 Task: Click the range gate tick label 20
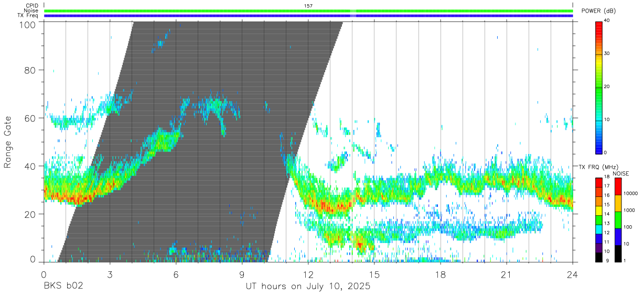pos(29,214)
